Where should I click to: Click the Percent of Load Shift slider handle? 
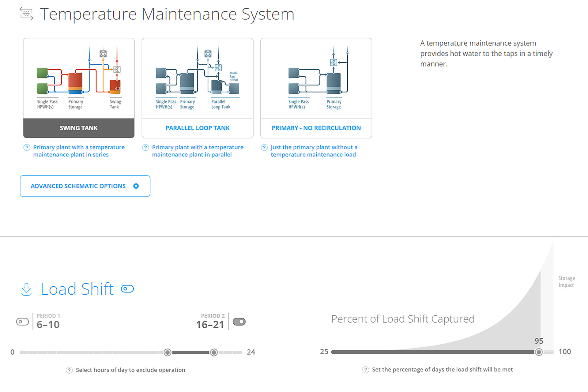click(x=539, y=352)
